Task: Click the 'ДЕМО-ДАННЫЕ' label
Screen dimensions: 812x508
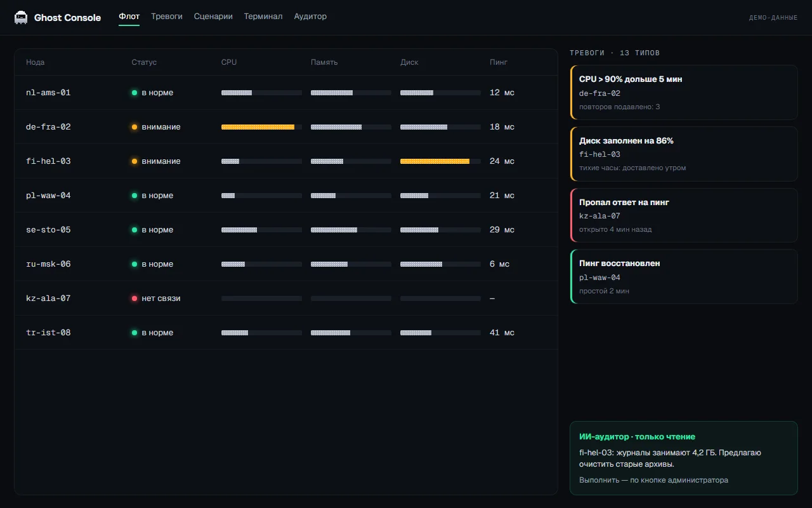Action: coord(773,18)
